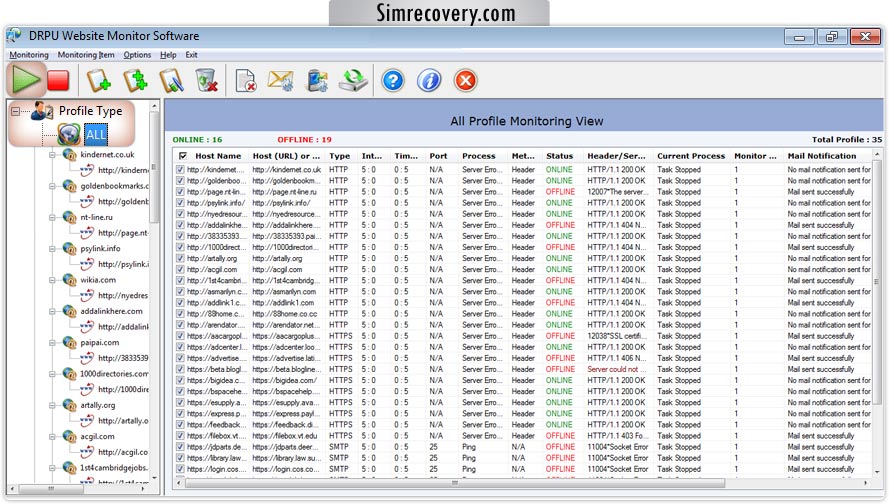Click the refresh drive toolbar icon

click(x=353, y=81)
